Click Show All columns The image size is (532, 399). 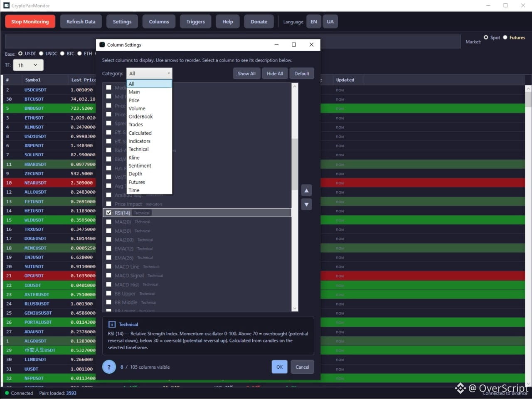tap(246, 74)
